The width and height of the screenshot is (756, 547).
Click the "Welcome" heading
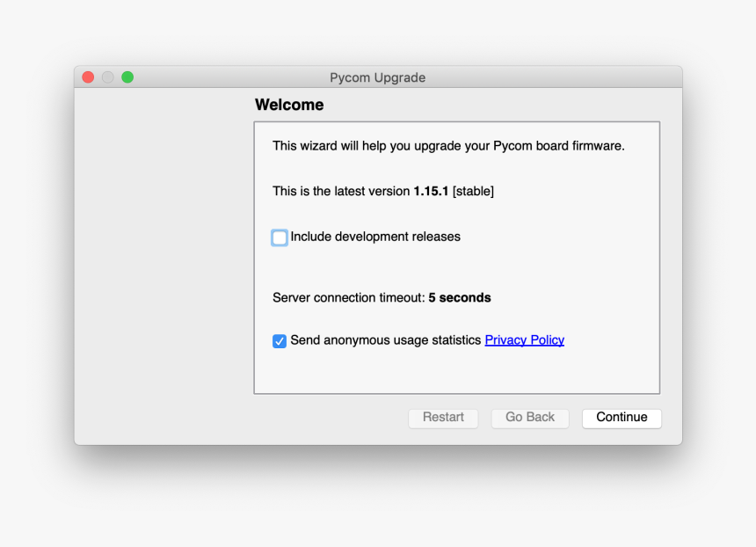tap(289, 105)
